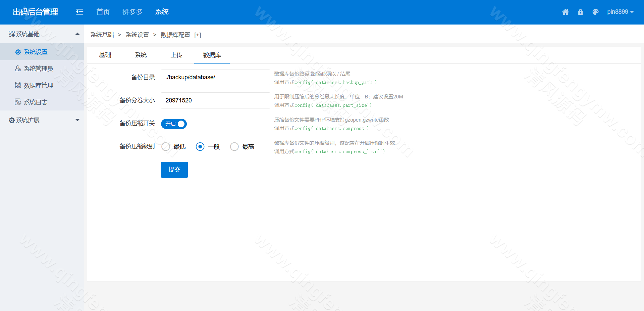Screen dimensions: 644x311
Task: Collapse sidebar using hamburger icon
Action: [x=79, y=12]
